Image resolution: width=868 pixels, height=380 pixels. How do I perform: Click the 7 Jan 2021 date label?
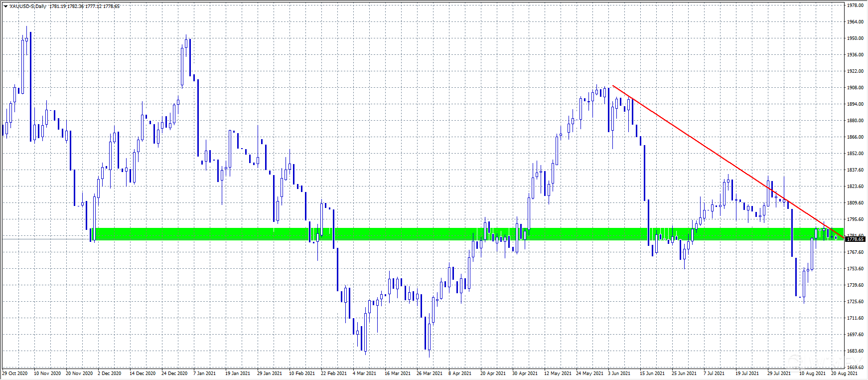[x=205, y=373]
